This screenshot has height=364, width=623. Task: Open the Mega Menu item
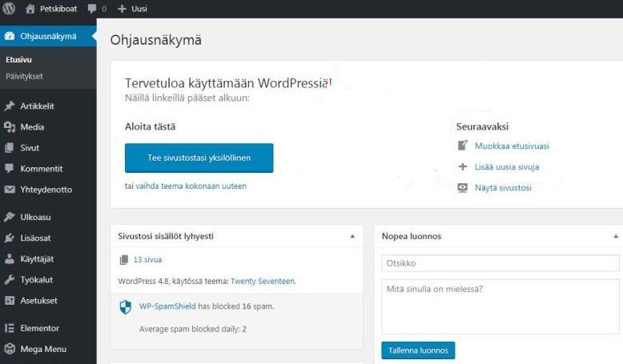[x=43, y=350]
